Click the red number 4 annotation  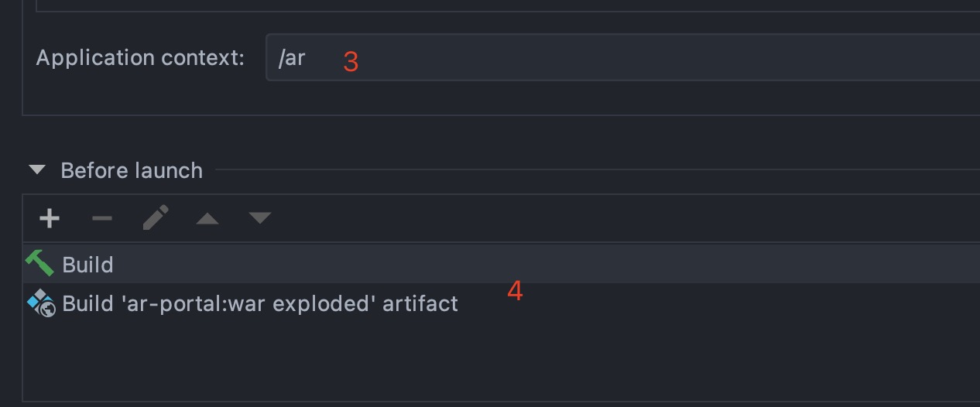click(x=515, y=292)
